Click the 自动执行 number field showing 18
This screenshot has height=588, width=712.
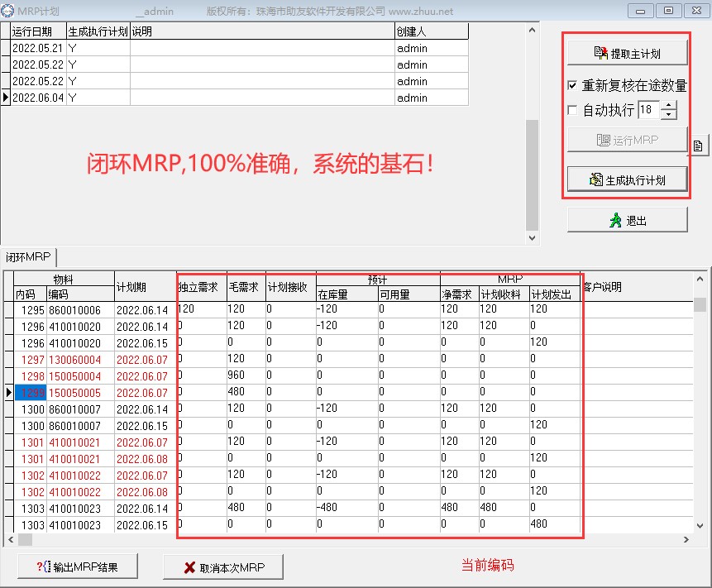coord(648,109)
